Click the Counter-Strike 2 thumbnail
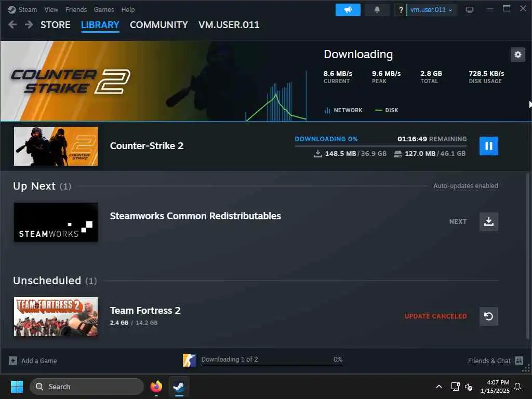Viewport: 532px width, 399px height. [x=56, y=146]
